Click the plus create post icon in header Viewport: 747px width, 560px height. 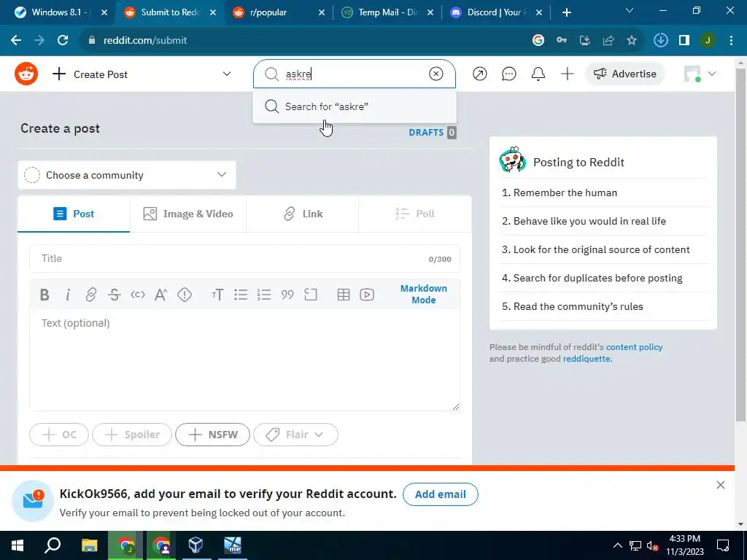[567, 74]
